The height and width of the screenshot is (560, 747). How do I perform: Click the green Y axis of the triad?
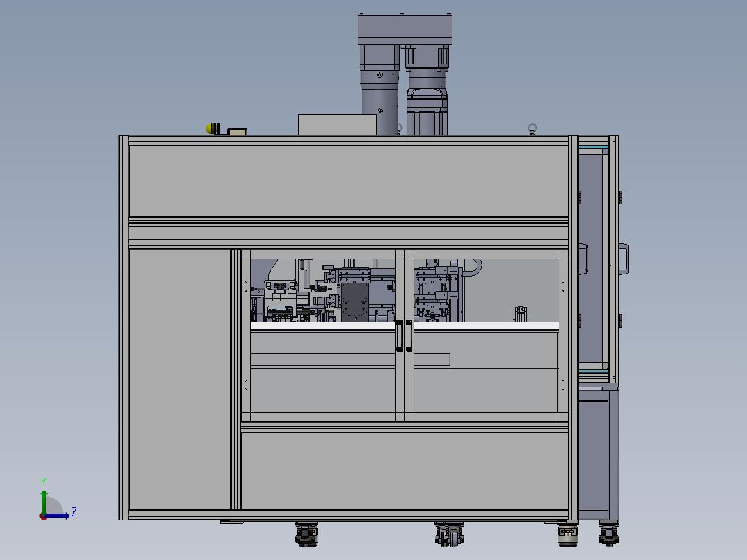point(44,502)
